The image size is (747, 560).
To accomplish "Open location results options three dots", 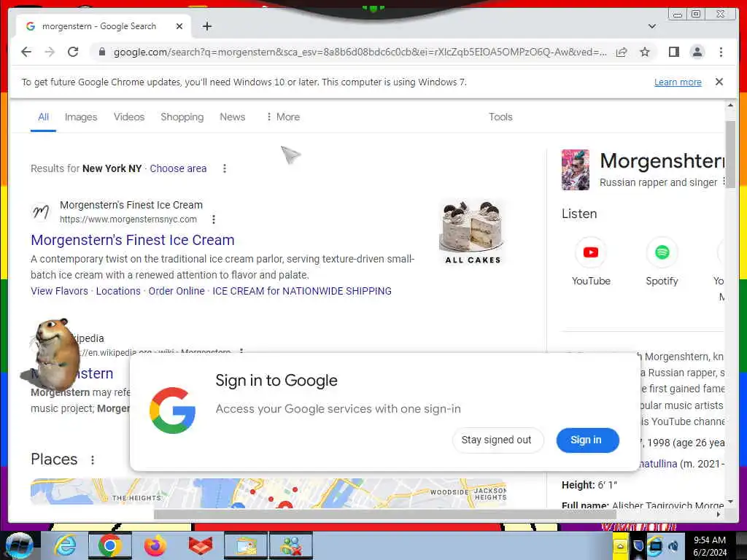I will point(225,168).
